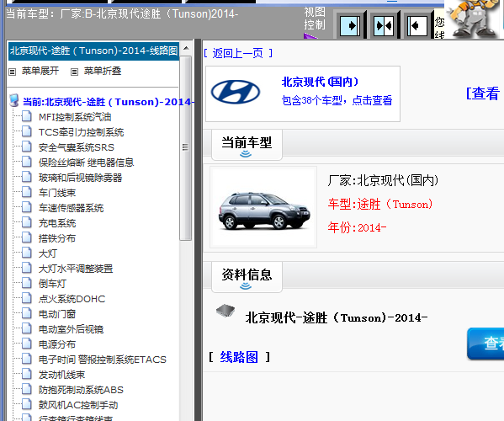Click 菜单展开 to expand all menus
This screenshot has width=504, height=421.
point(40,71)
